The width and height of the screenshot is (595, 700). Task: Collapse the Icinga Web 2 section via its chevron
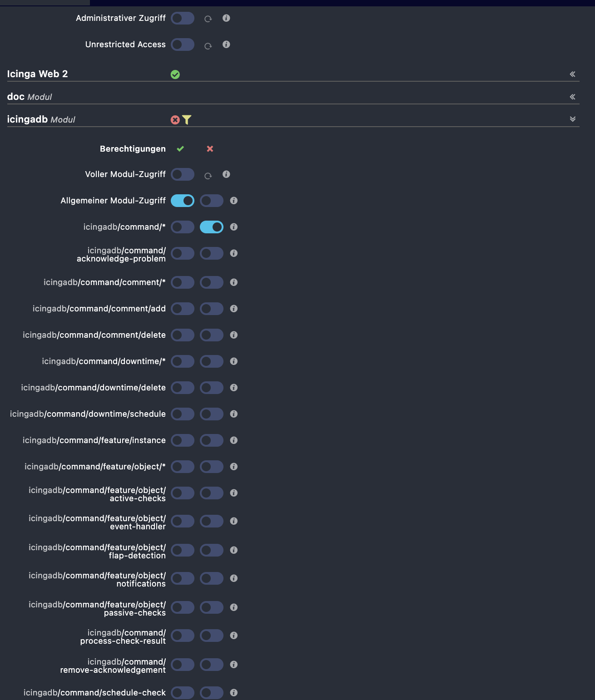point(572,74)
